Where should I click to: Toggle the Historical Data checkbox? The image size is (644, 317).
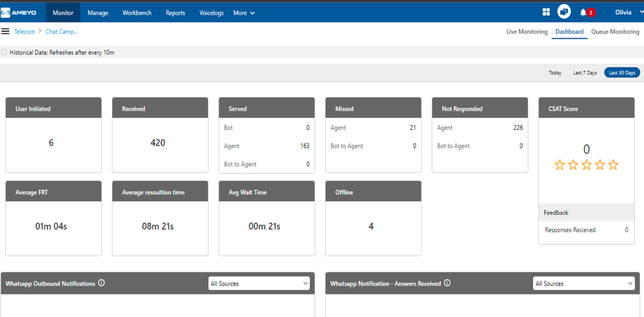pos(4,52)
